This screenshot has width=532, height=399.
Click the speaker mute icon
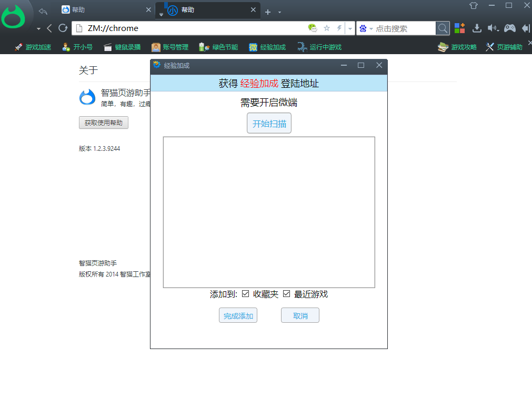(x=493, y=28)
